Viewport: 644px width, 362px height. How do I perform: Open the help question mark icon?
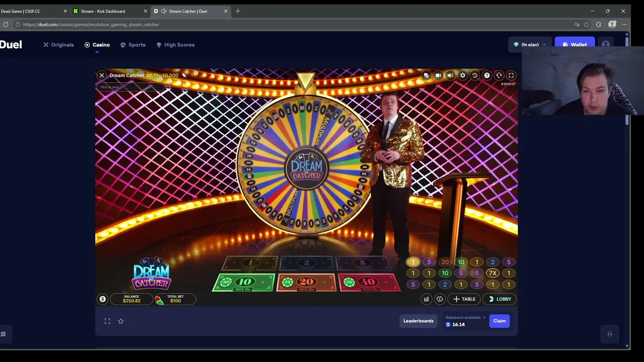(487, 75)
